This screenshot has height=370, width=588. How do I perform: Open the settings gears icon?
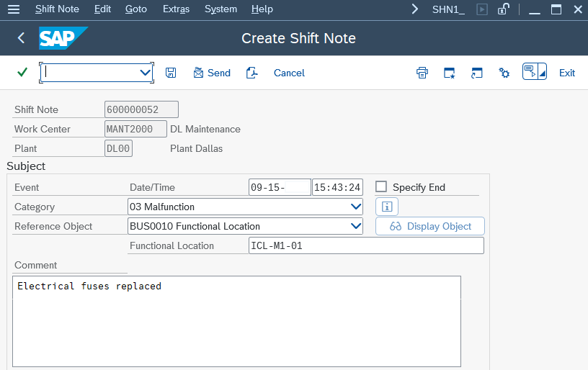[504, 73]
